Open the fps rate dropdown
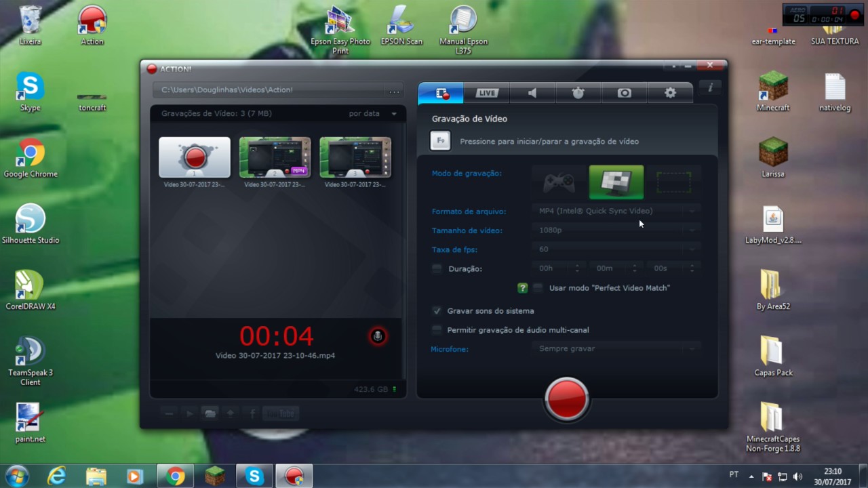This screenshot has width=868, height=488. point(616,249)
